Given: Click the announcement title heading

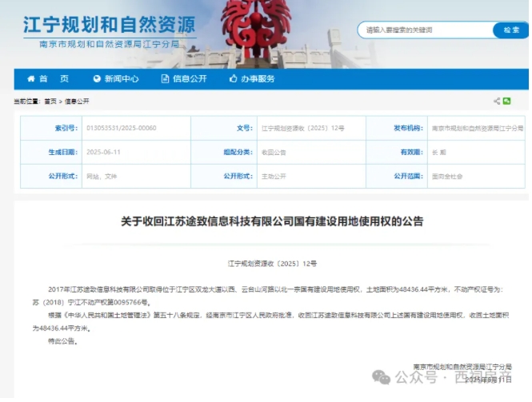Looking at the screenshot, I should pyautogui.click(x=272, y=221).
